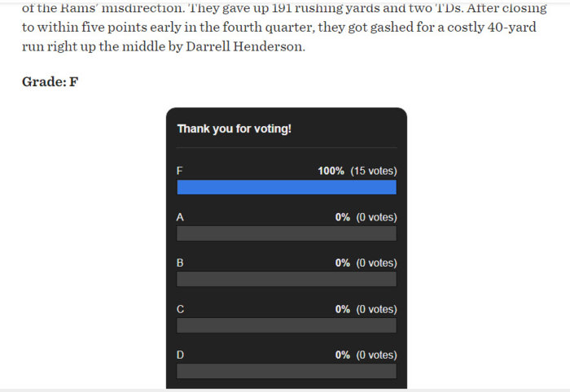Viewport: 570px width, 392px height.
Task: Click the empty A result bar
Action: [287, 233]
